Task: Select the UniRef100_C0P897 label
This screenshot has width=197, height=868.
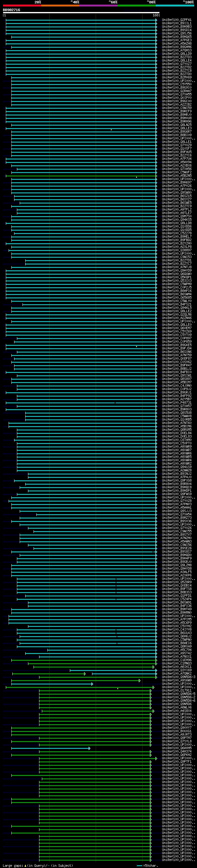Action: [177, 338]
